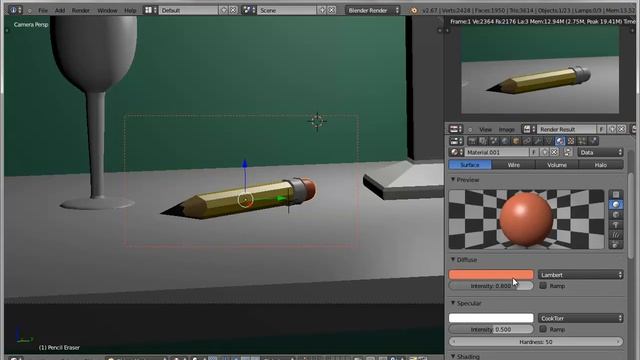Open the Lambert diffuse shader dropdown
The image size is (640, 360).
581,275
